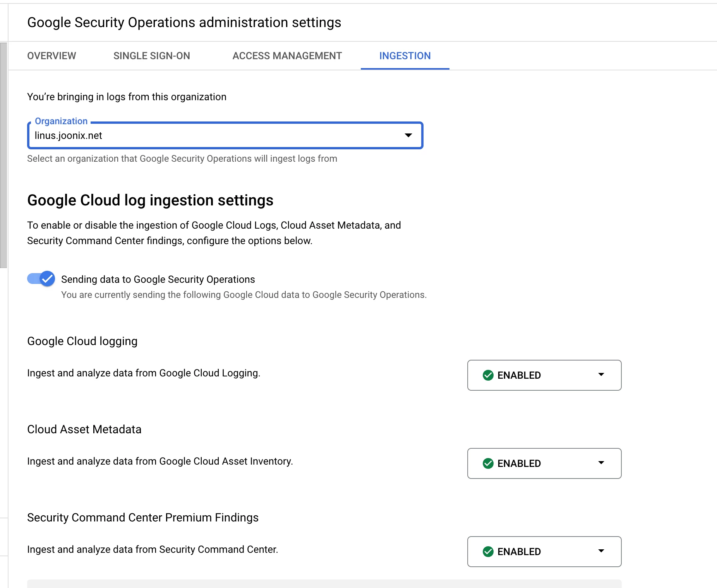The width and height of the screenshot is (717, 588).
Task: Click green check icon for Google Cloud logging
Action: click(488, 375)
